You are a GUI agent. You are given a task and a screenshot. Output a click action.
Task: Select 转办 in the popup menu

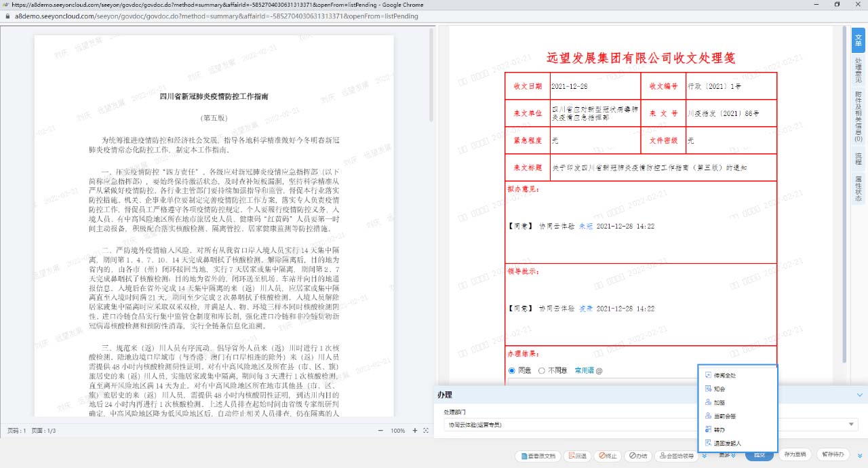[719, 429]
